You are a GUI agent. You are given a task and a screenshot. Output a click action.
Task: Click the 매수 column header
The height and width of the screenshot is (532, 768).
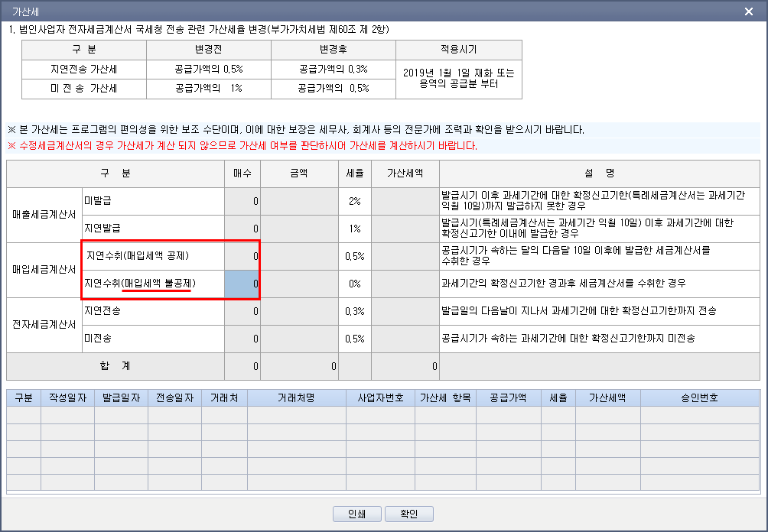[242, 174]
